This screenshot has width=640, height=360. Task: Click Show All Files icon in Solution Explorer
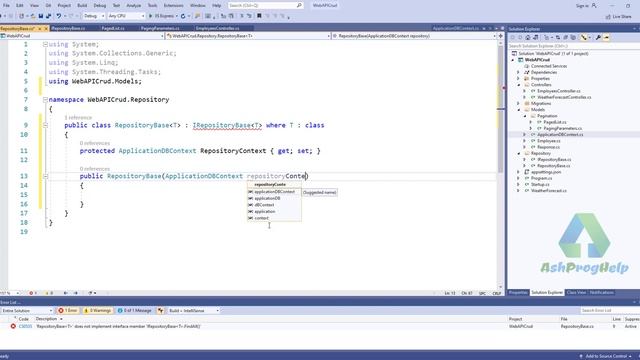click(573, 38)
